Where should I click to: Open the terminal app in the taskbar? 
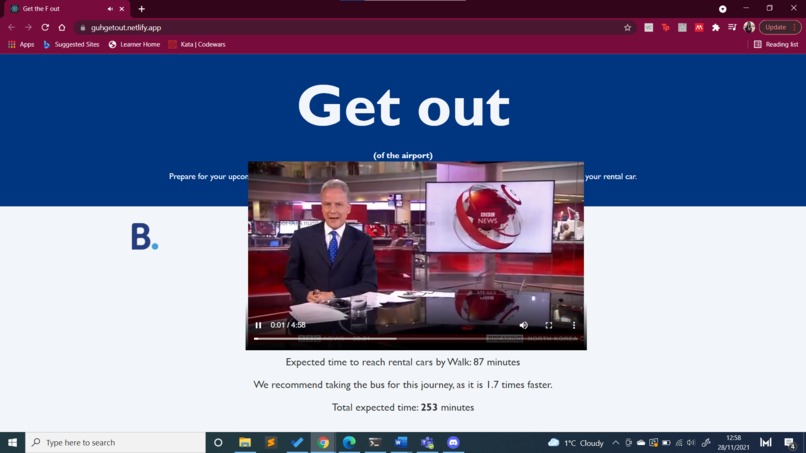375,442
